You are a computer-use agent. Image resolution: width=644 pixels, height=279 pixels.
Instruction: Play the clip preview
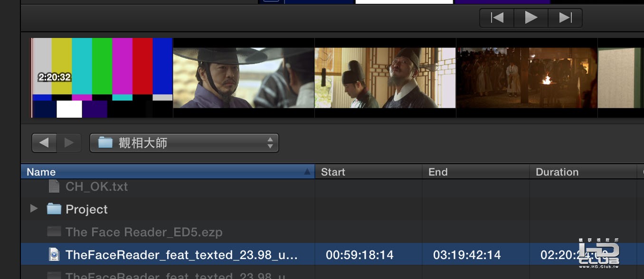(531, 18)
